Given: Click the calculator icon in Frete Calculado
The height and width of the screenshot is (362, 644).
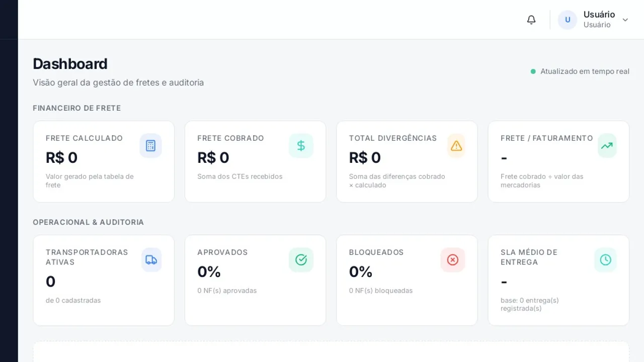Looking at the screenshot, I should (150, 146).
